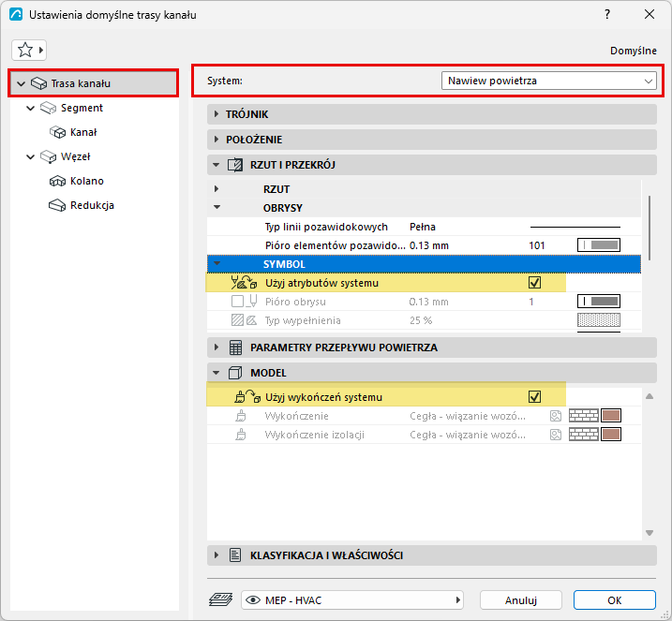This screenshot has height=621, width=672.
Task: Toggle Użyj atrybutów systemu checkbox
Action: (534, 283)
